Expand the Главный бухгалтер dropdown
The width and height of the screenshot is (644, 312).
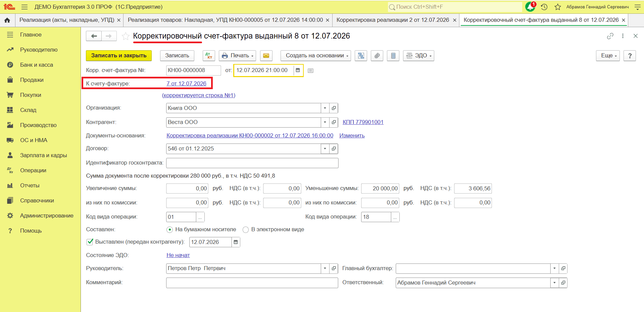[x=554, y=268]
